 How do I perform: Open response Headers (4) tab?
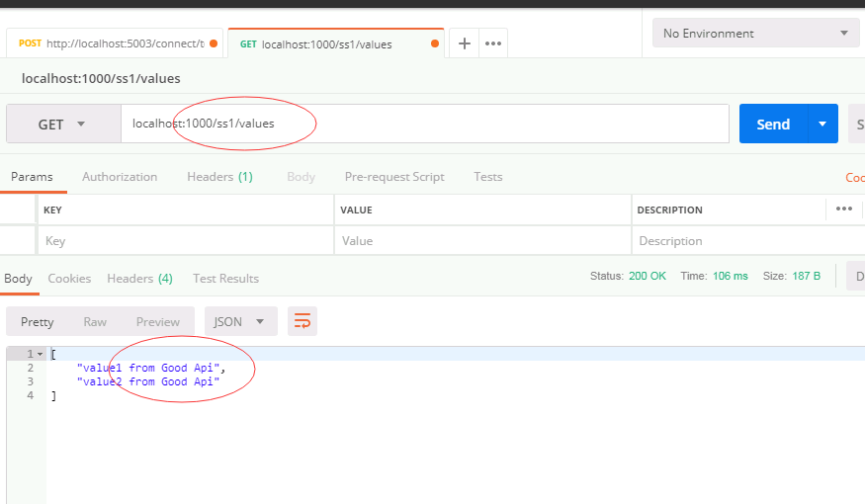click(x=139, y=279)
